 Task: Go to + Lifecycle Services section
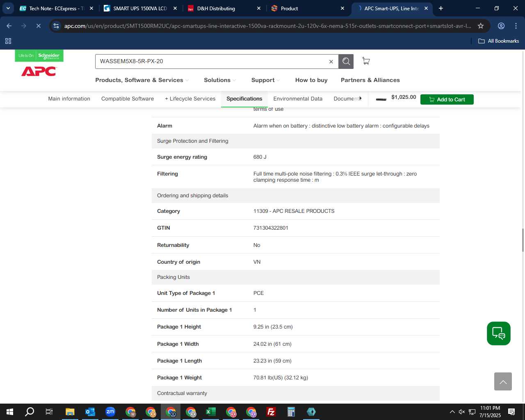coord(190,99)
